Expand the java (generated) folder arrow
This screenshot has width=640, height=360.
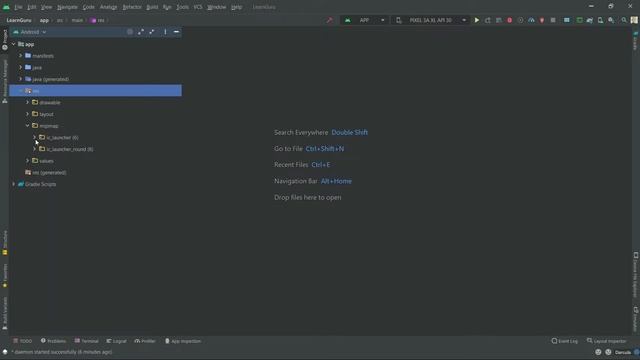point(20,79)
